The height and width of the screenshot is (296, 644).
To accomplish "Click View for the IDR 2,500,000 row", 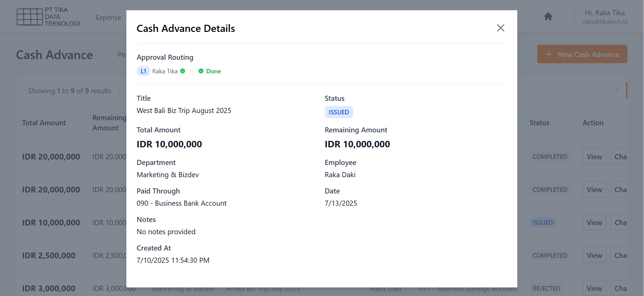I will coord(594,255).
